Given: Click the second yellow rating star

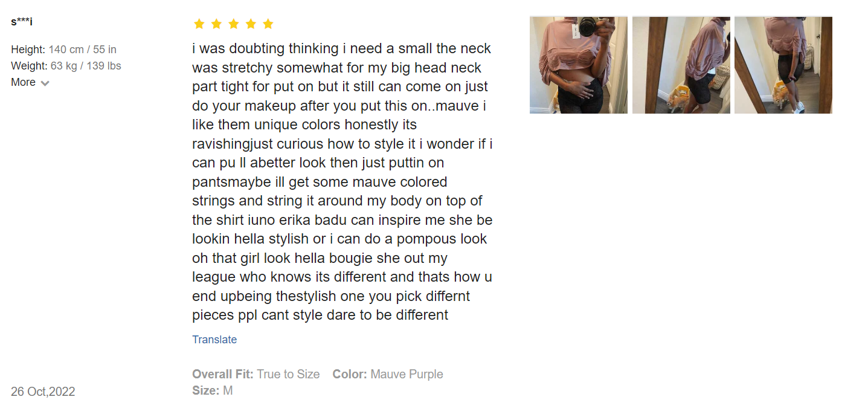Looking at the screenshot, I should pyautogui.click(x=216, y=24).
